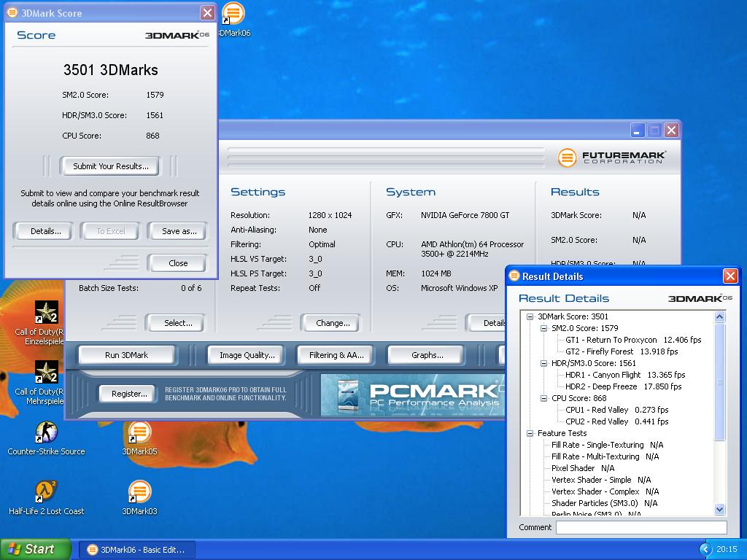Click the Futuremark Corporation logo
Screen dimensions: 747x560
(612, 157)
